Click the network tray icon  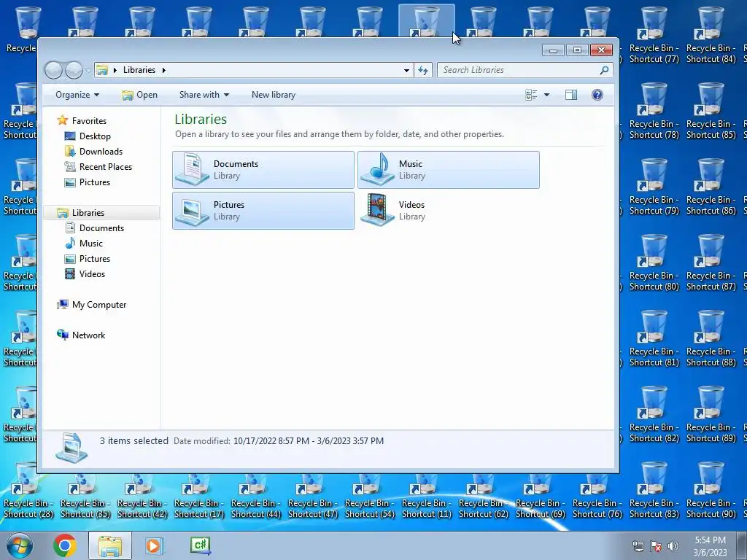[638, 546]
